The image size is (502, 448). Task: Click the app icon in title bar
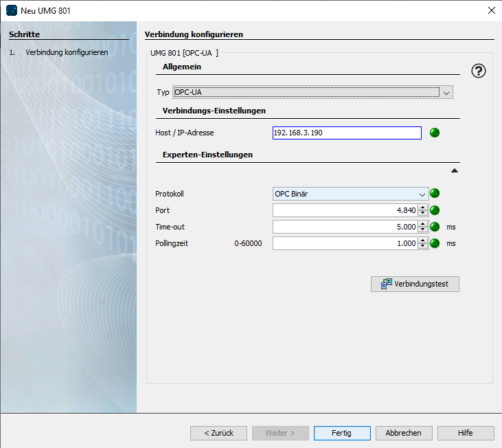point(12,10)
